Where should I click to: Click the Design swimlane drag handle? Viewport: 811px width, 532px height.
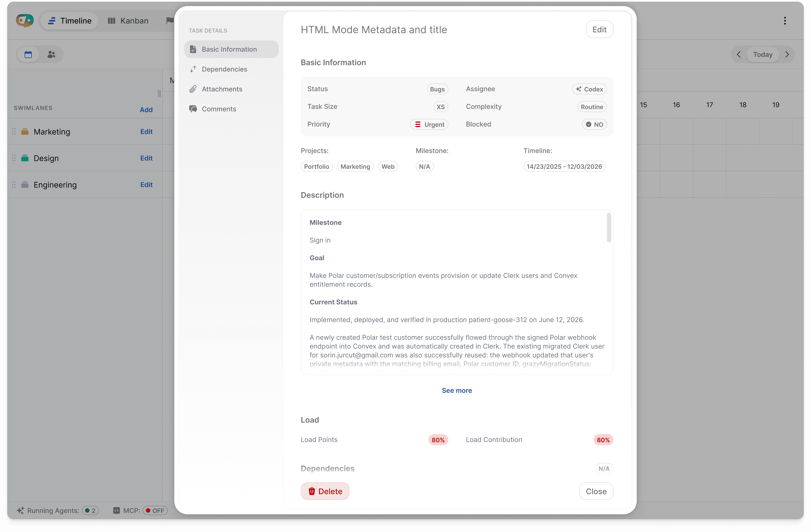coord(14,158)
